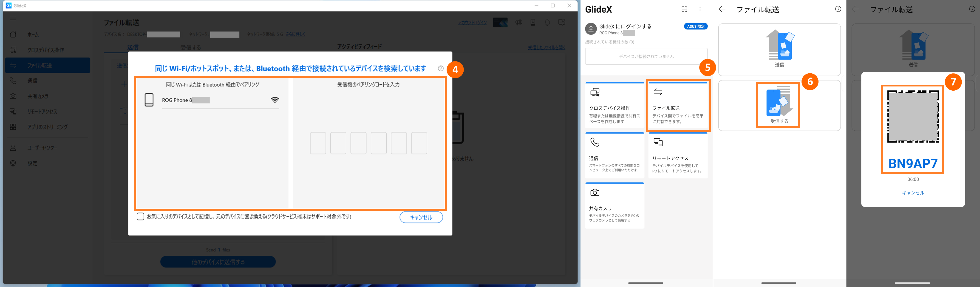980x287 pixels.
Task: Check the お気に入りのデバイスとして記憶 checkbox
Action: click(x=140, y=217)
